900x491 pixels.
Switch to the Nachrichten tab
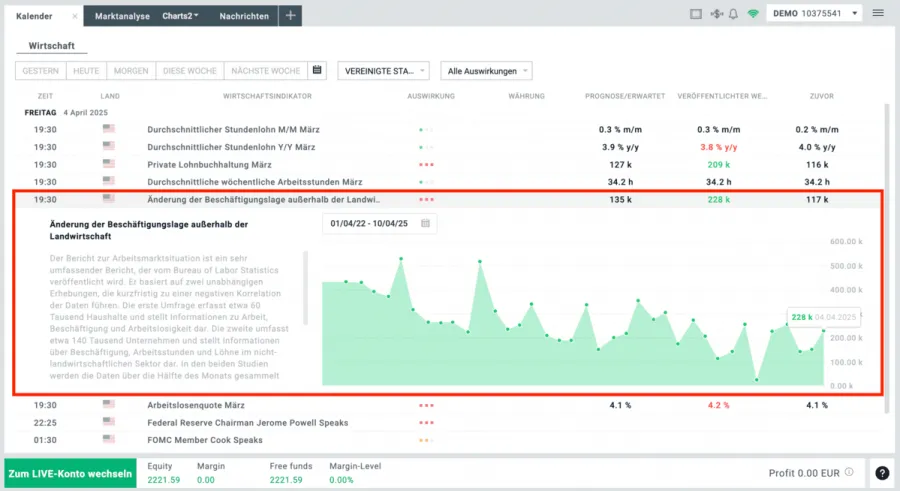(243, 16)
